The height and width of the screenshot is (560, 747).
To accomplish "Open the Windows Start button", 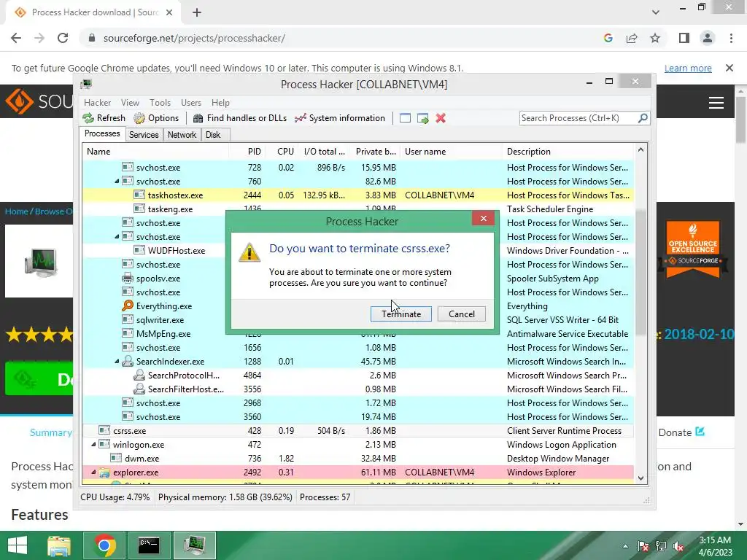I will click(x=18, y=545).
